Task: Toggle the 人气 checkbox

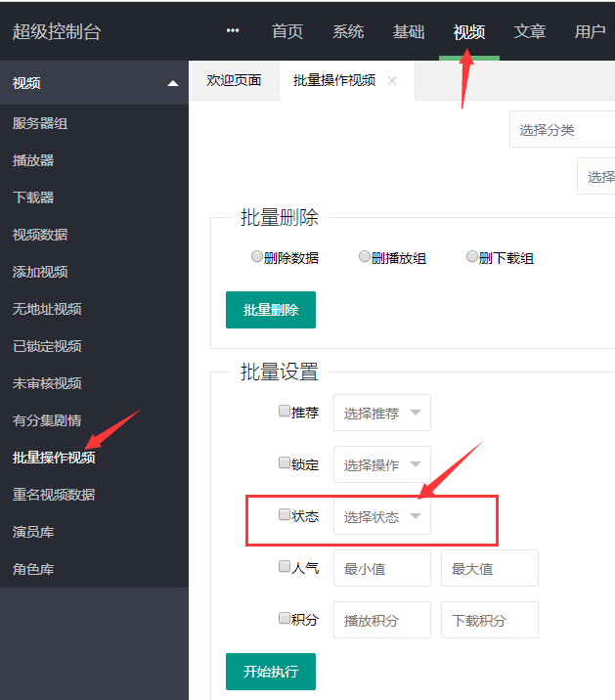Action: [x=285, y=566]
